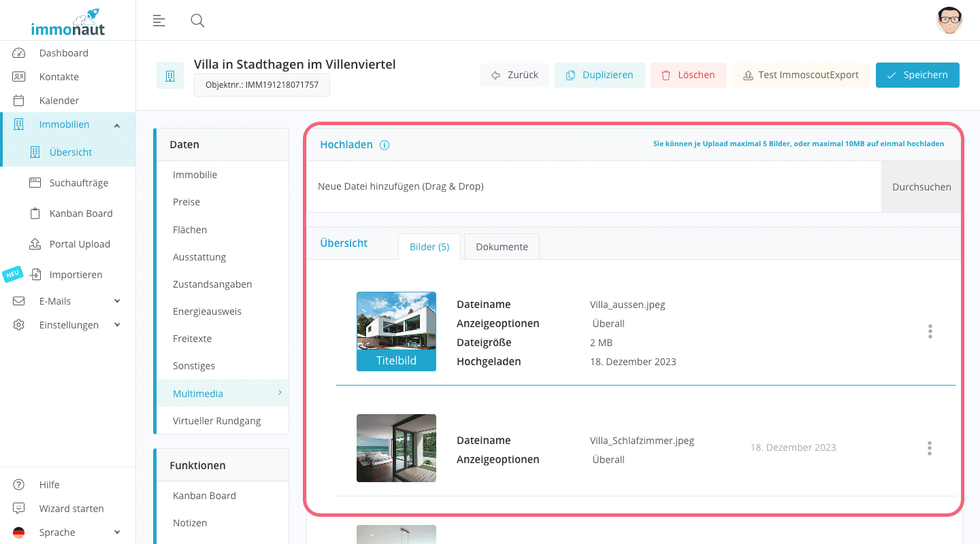Switch to the Dokumente tab
The image size is (980, 544).
(x=502, y=246)
